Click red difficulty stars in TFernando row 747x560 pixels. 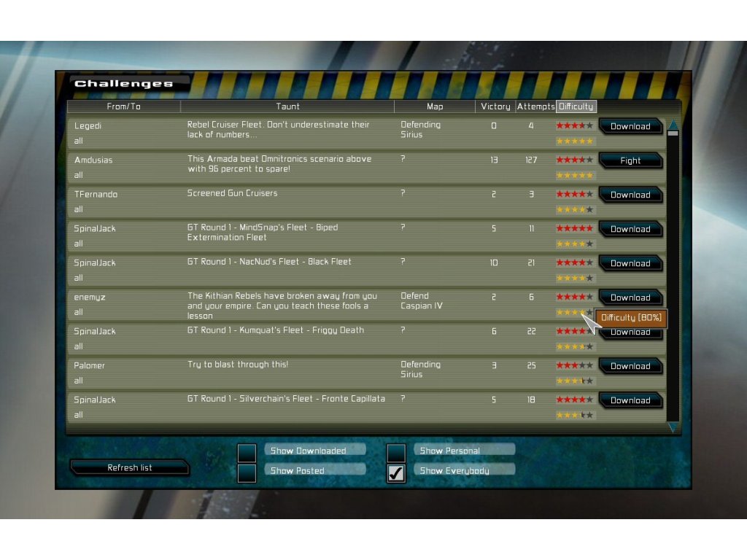(575, 194)
